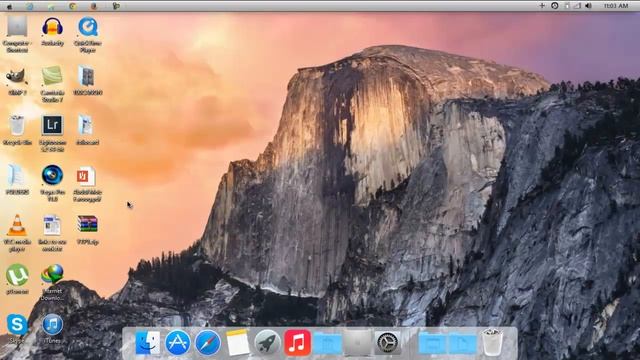640x360 pixels.
Task: Open the Vegas Pro desktop shortcut
Action: pos(52,175)
